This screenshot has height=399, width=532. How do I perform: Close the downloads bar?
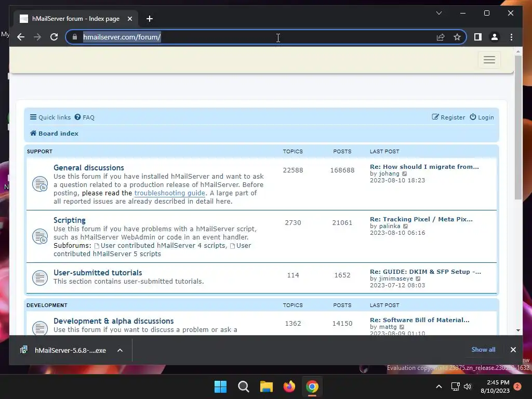513,350
